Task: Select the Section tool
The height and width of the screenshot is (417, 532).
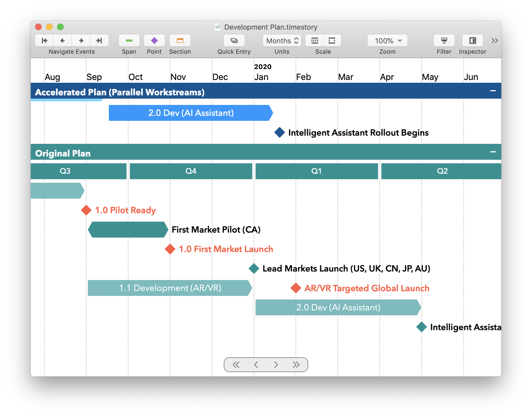Action: click(180, 40)
